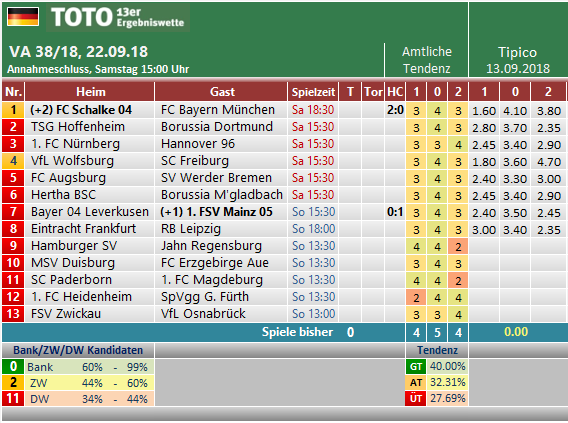568x423 pixels.
Task: Click the Heim column header
Action: coord(90,92)
